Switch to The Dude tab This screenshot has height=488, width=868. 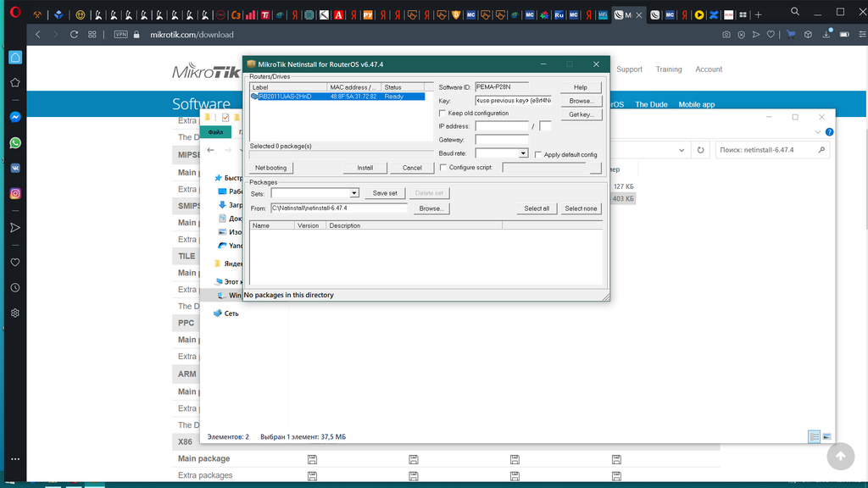click(651, 104)
